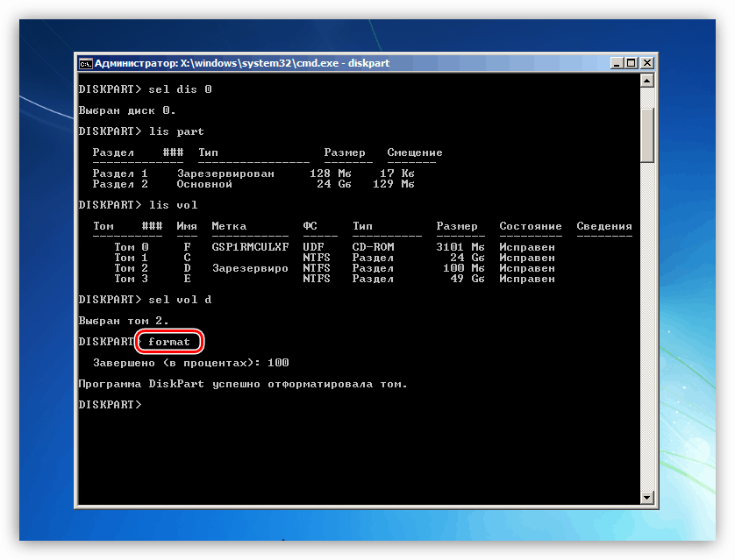Click the 'Том 3' row label

(x=132, y=279)
